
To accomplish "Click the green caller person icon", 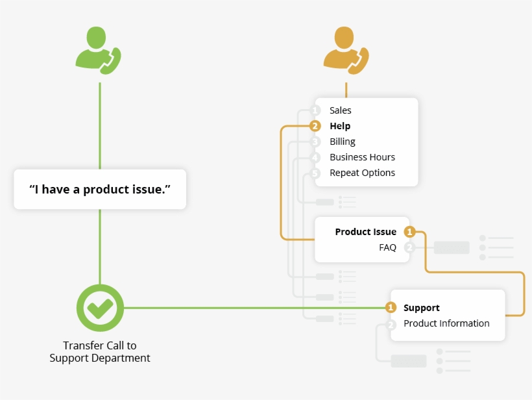I will pos(97,49).
